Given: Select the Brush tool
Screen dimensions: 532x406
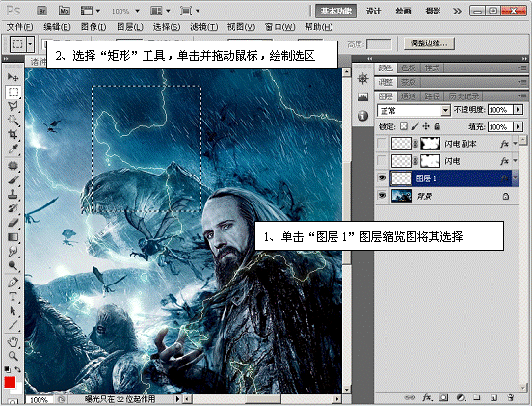Looking at the screenshot, I should click(x=13, y=179).
